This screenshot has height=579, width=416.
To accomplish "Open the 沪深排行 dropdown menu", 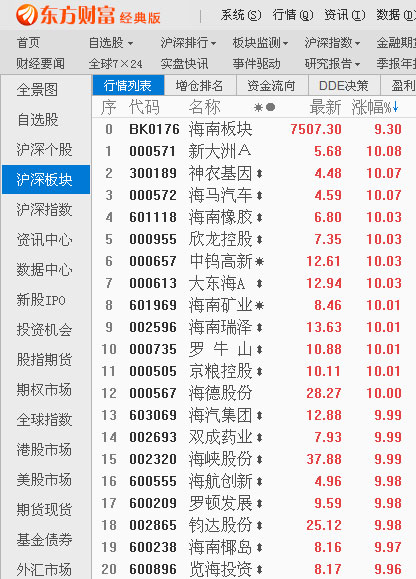I will tap(188, 43).
